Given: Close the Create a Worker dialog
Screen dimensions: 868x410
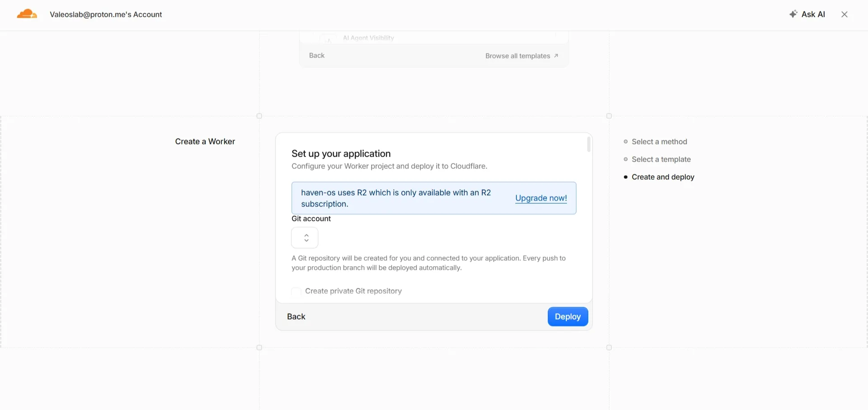Looking at the screenshot, I should click(844, 14).
